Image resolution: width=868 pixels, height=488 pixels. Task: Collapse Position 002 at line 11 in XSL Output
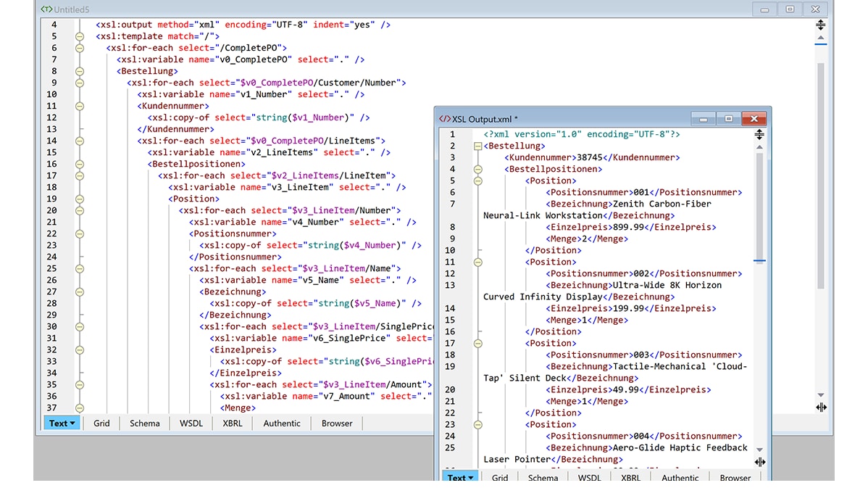click(x=477, y=262)
